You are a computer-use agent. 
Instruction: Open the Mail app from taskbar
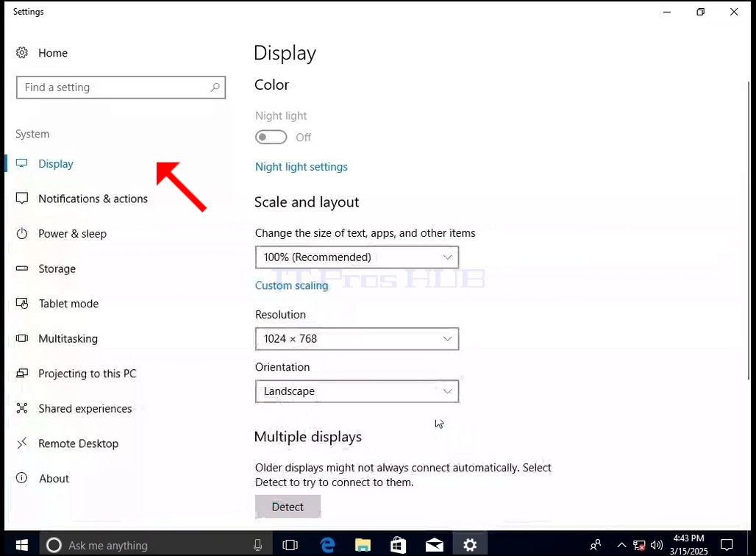pos(435,545)
